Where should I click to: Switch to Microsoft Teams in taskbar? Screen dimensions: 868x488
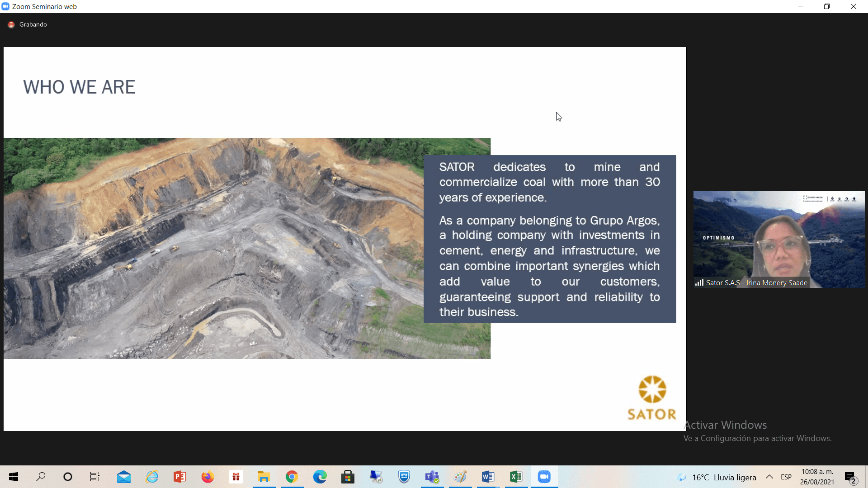[x=432, y=477]
